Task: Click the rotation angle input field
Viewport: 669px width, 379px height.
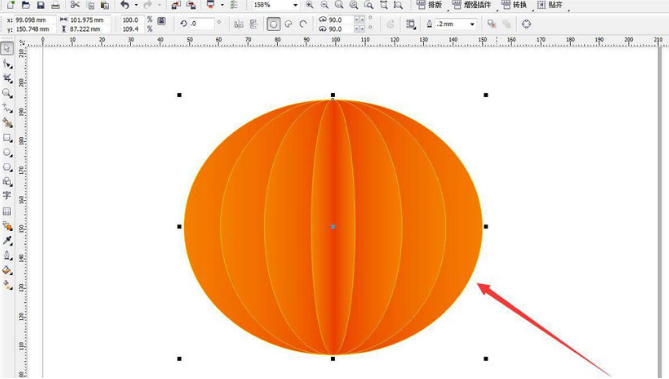Action: tap(201, 24)
